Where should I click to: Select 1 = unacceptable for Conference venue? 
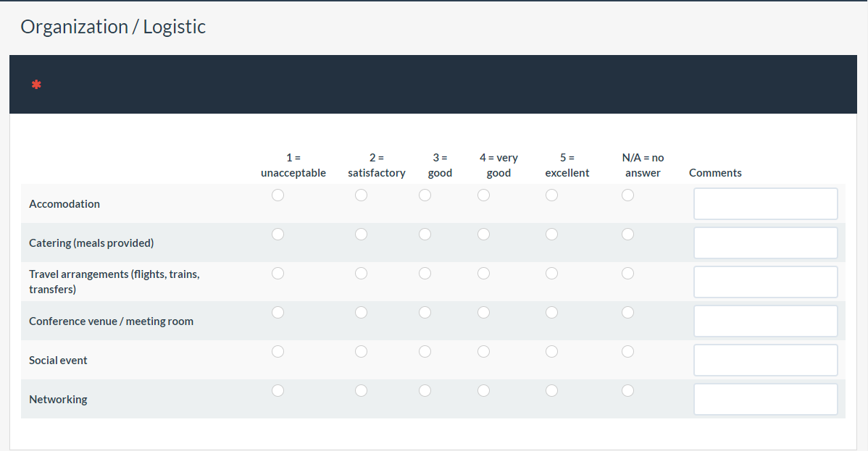pos(277,313)
